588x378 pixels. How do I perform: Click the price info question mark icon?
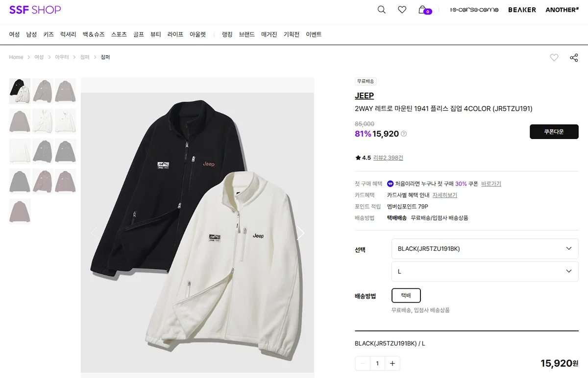click(x=404, y=134)
